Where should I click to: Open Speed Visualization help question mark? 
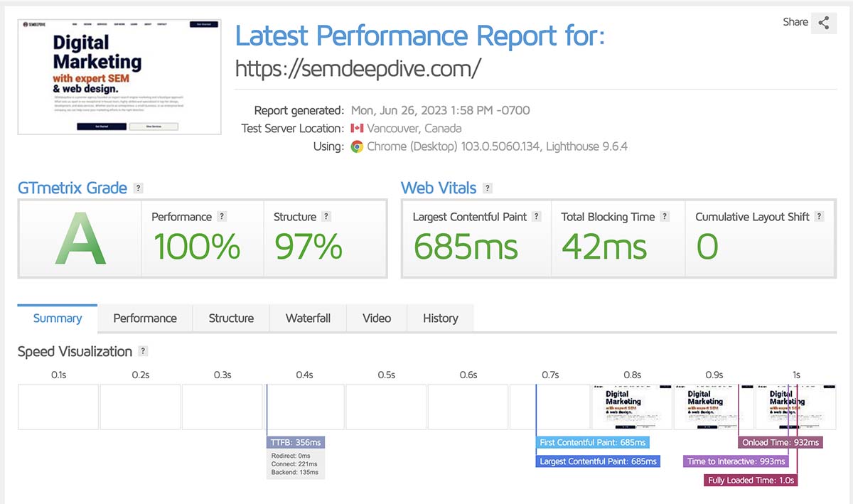pyautogui.click(x=144, y=351)
